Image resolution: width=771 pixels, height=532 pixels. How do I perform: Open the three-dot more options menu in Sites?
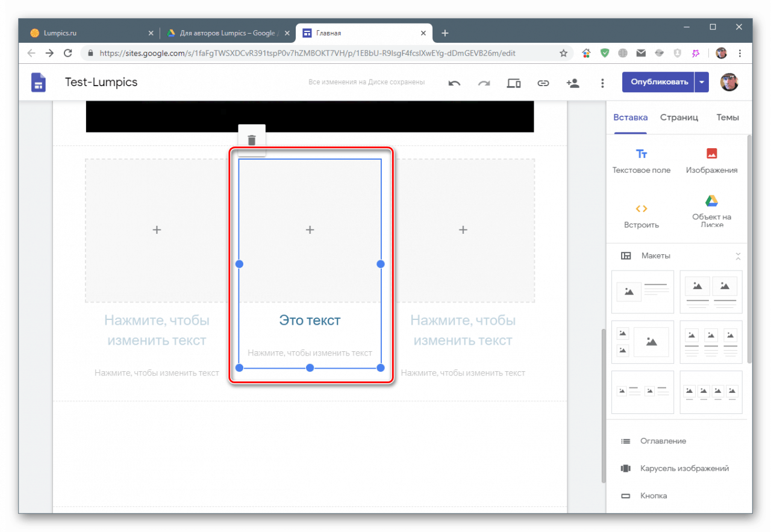pos(602,83)
